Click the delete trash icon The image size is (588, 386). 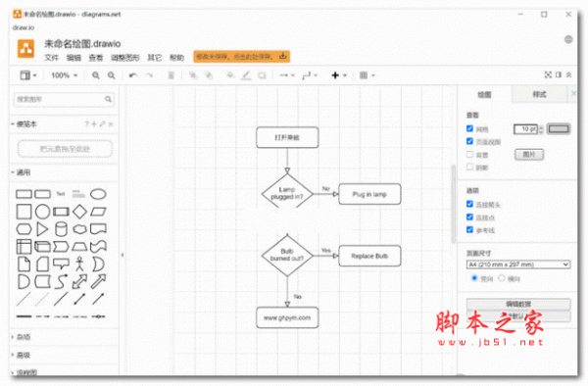(171, 75)
